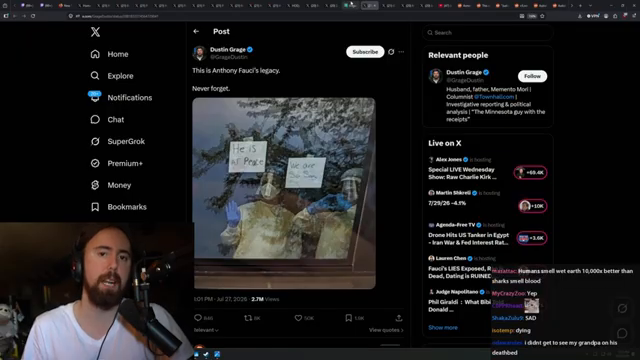Click the repost icon

click(x=248, y=318)
